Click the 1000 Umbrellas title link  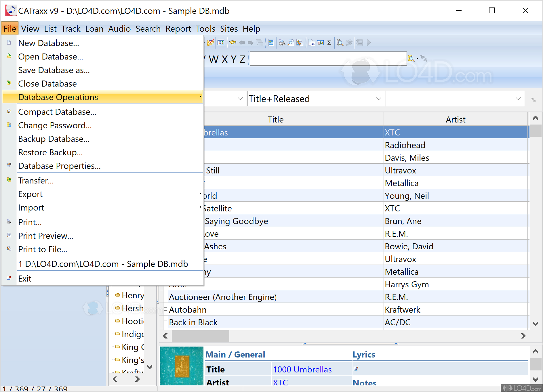coord(302,370)
